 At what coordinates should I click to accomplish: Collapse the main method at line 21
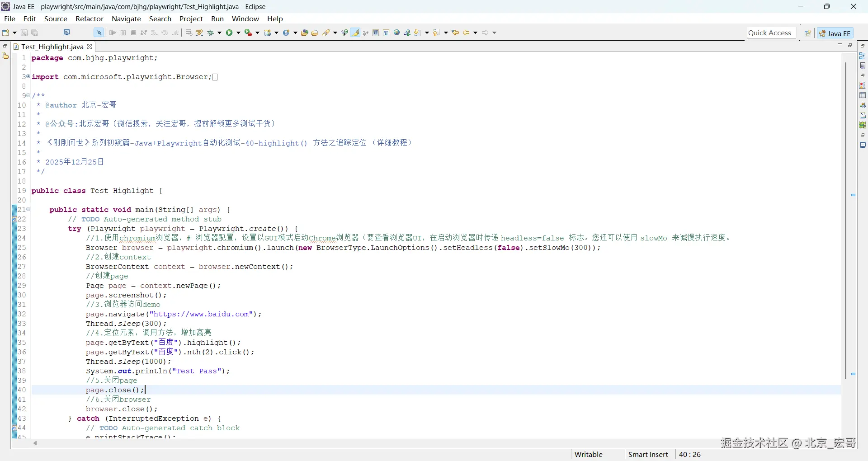(x=28, y=209)
